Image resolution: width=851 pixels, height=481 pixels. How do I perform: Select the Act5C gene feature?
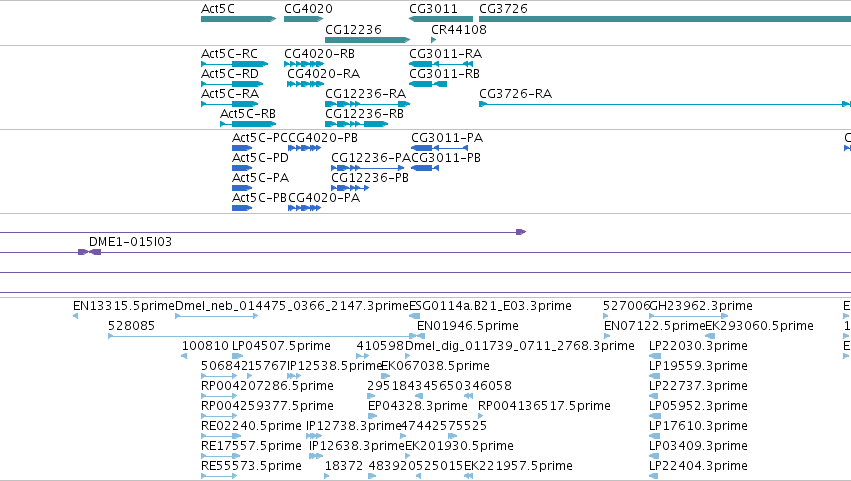pos(238,19)
